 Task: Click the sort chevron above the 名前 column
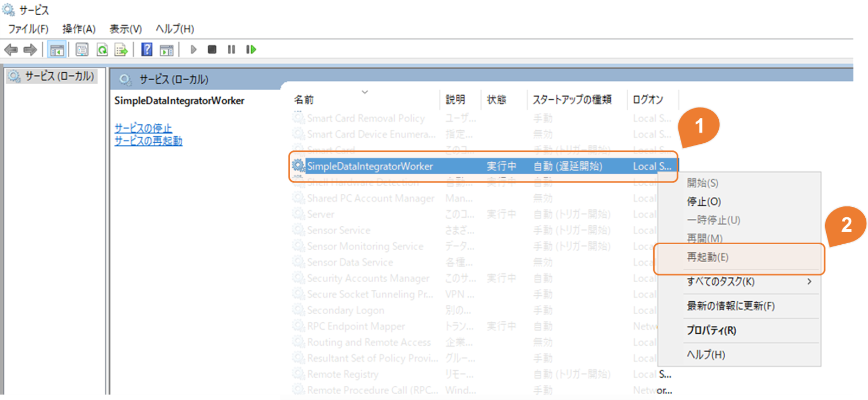[365, 92]
